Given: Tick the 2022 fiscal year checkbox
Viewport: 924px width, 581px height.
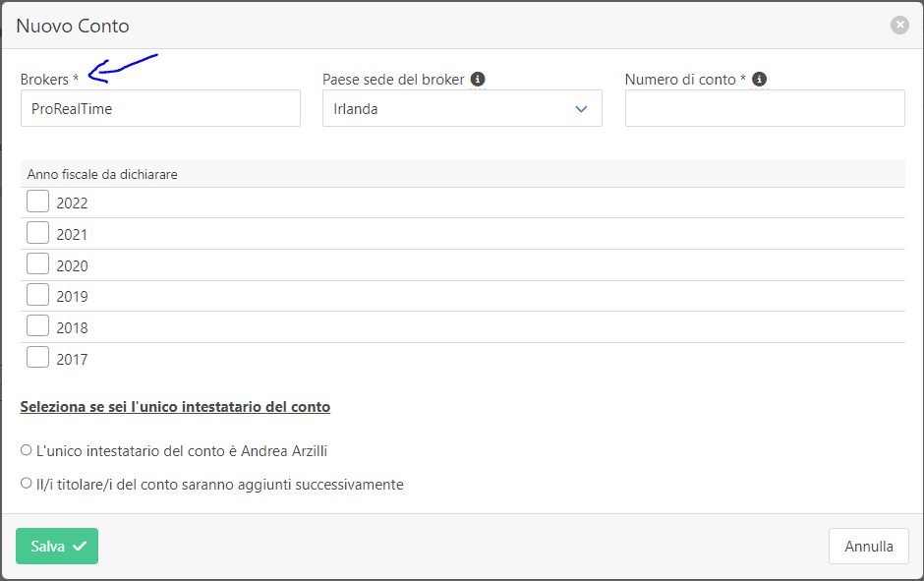Looking at the screenshot, I should 37,201.
